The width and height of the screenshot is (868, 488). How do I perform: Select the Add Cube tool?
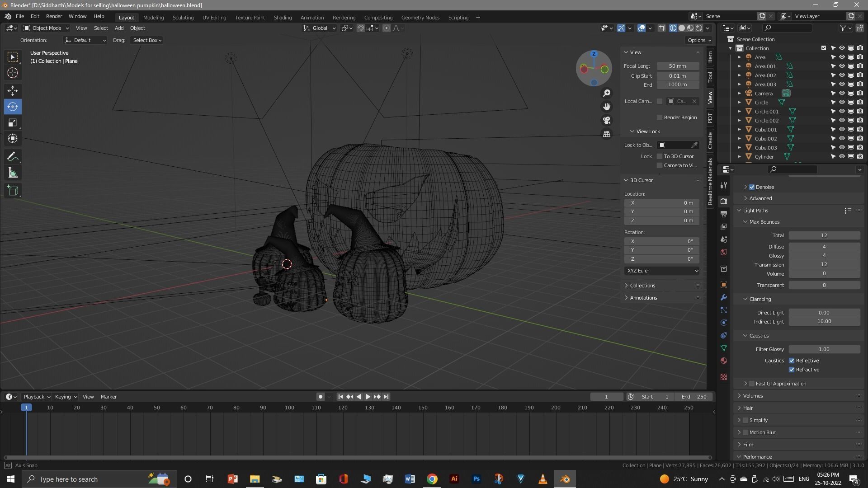13,191
